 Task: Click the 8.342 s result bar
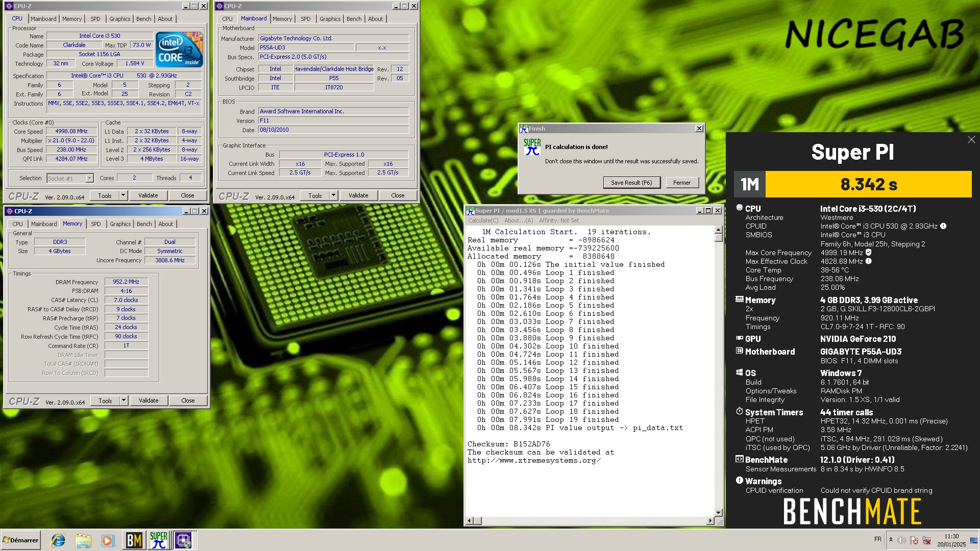pos(868,184)
